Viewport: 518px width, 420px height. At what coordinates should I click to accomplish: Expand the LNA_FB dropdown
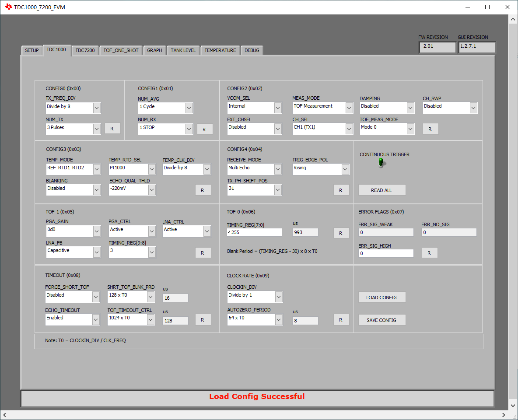tap(73, 252)
